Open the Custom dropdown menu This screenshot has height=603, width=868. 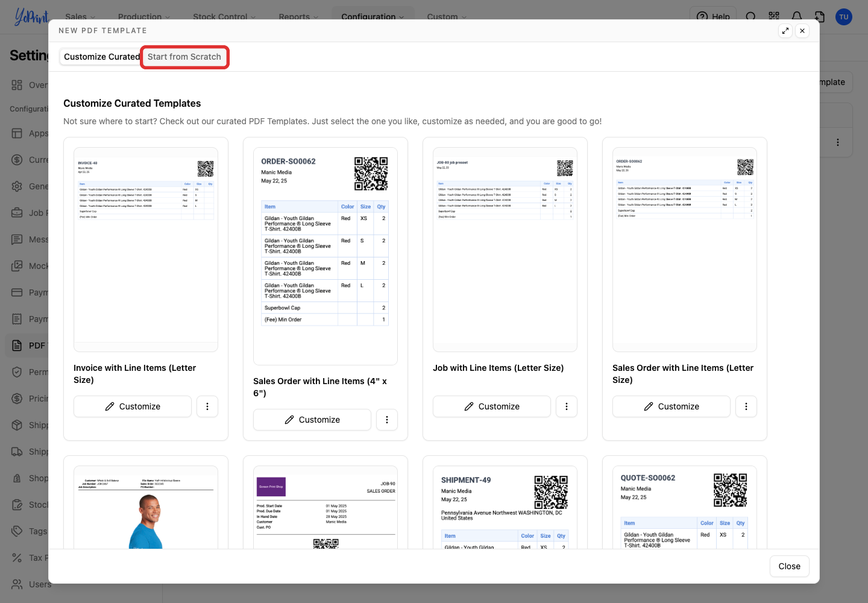pos(447,17)
